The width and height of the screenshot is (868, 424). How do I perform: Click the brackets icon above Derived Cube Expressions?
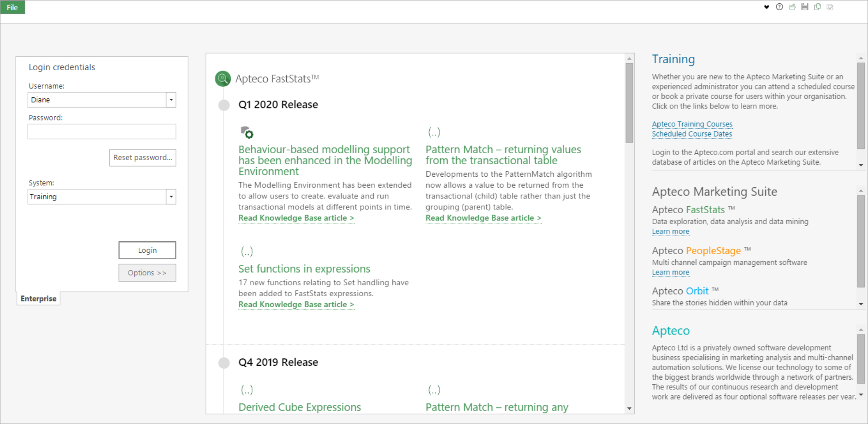[x=247, y=390]
